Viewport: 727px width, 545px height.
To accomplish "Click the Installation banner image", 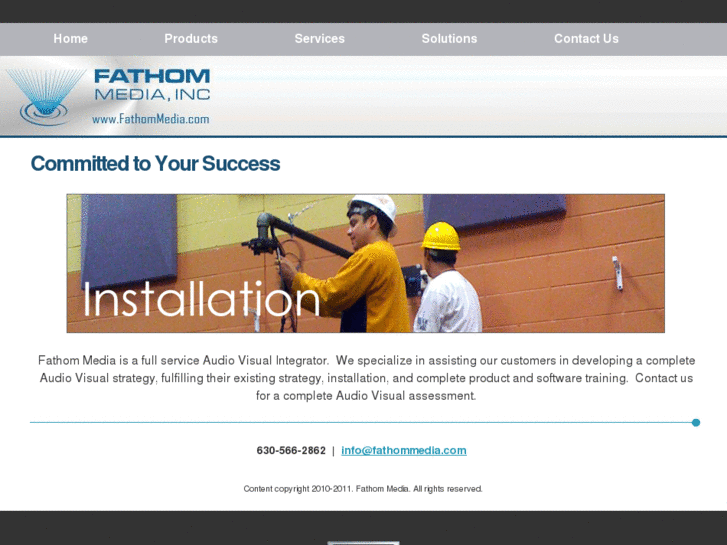I will tap(365, 263).
